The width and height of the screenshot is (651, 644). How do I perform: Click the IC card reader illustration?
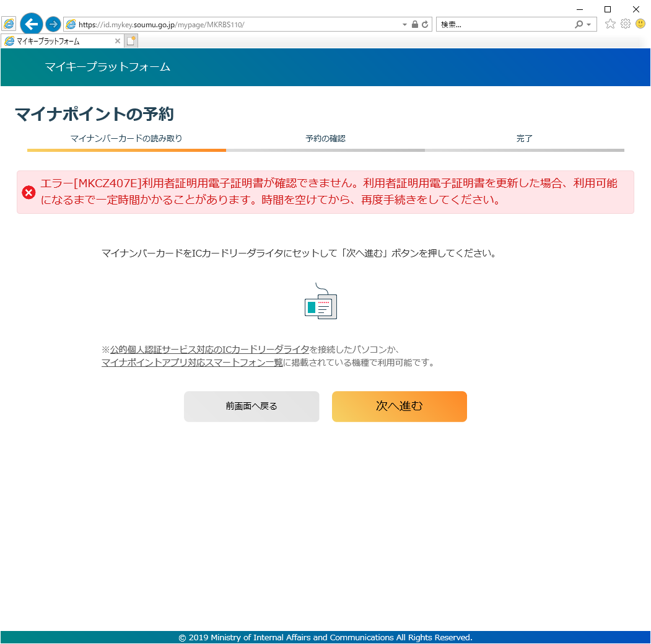(x=320, y=302)
